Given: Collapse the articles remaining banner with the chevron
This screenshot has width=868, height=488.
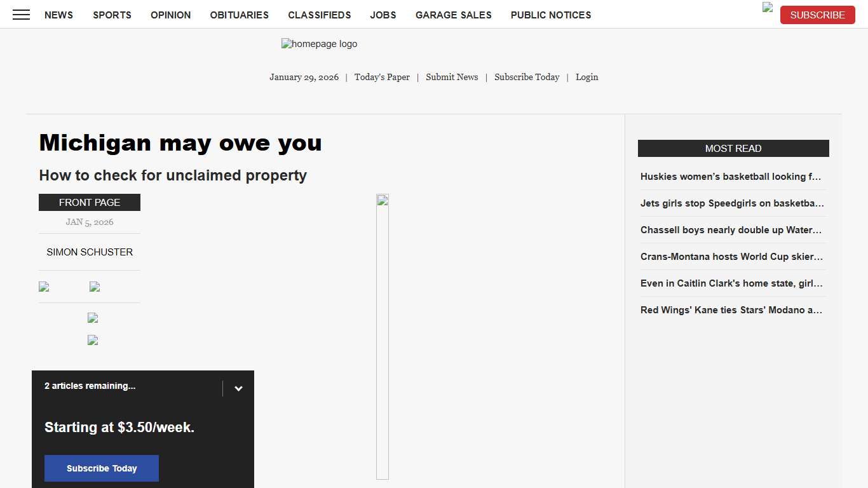Looking at the screenshot, I should (238, 388).
